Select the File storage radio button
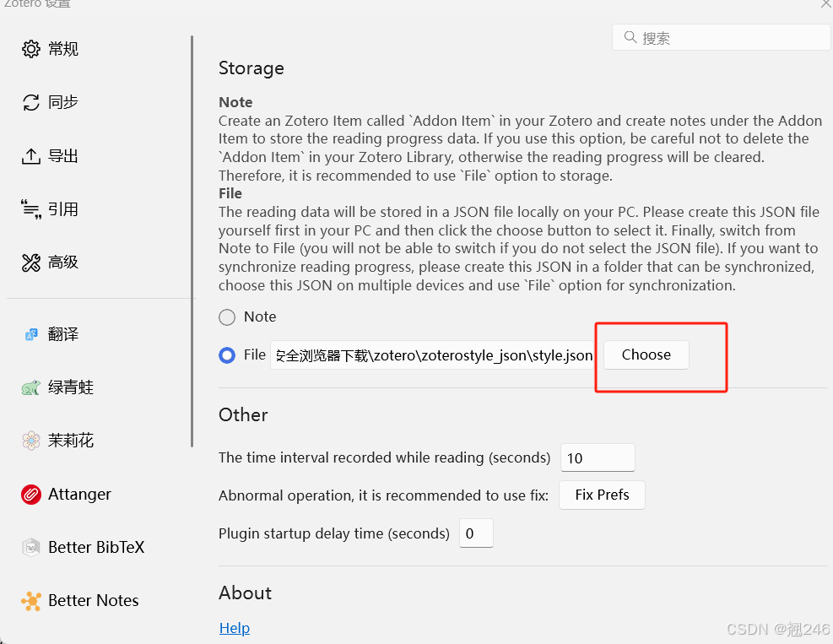Viewport: 833px width, 644px height. (x=227, y=355)
